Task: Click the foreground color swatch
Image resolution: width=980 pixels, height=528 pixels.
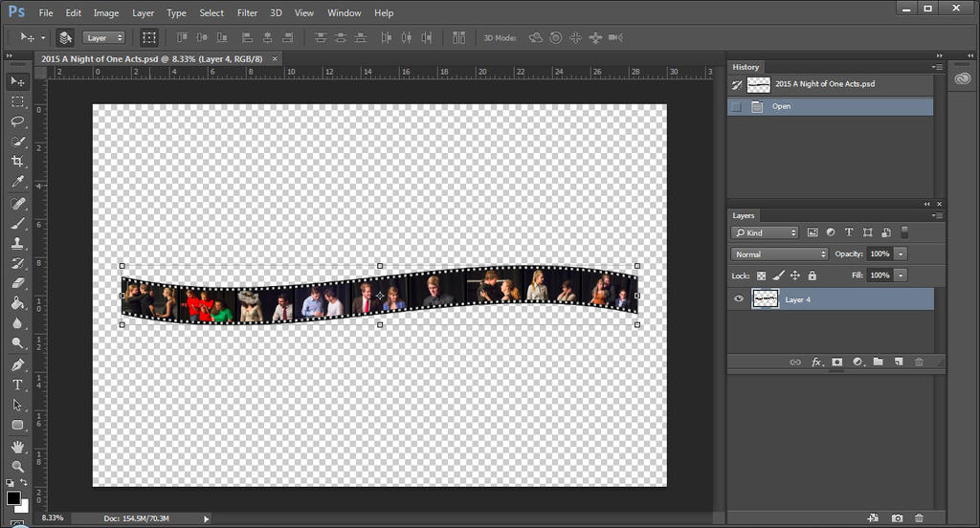Action: (13, 498)
